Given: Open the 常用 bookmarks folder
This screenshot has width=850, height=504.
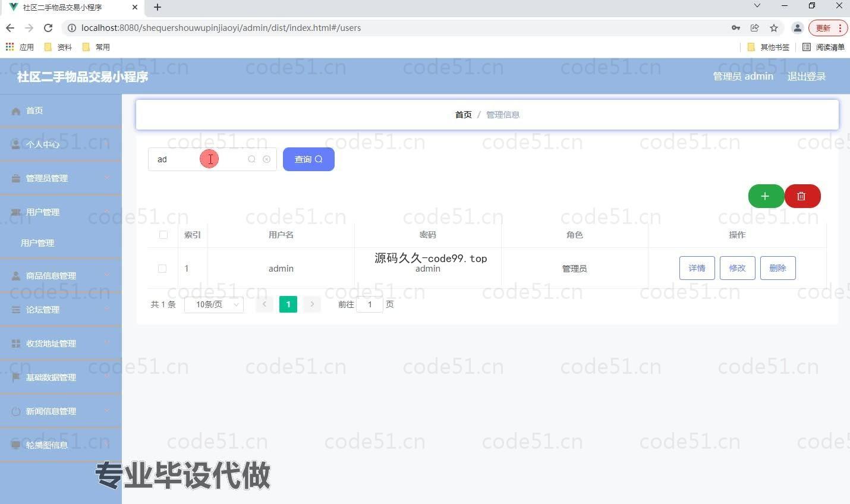Looking at the screenshot, I should (96, 47).
